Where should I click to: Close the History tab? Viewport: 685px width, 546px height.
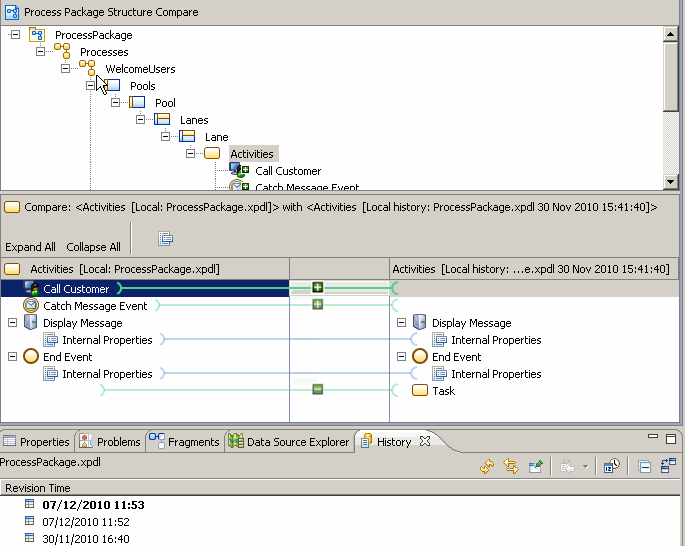425,441
